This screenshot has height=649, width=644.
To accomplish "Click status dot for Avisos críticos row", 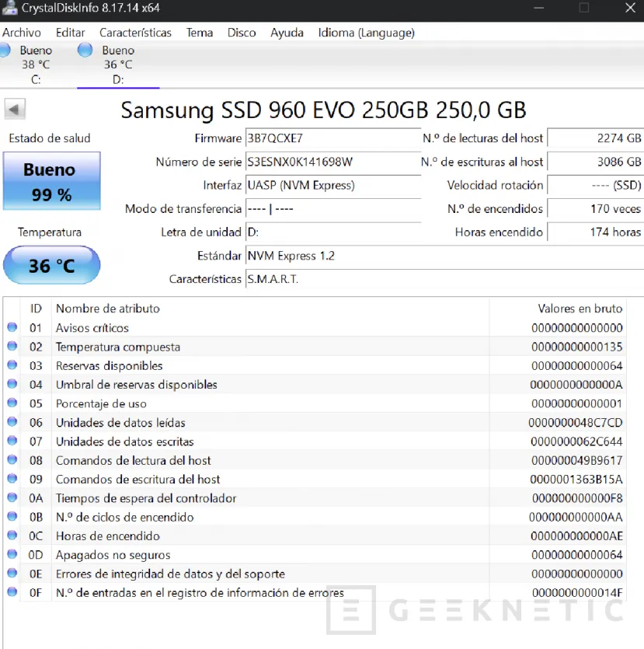I will tap(12, 327).
